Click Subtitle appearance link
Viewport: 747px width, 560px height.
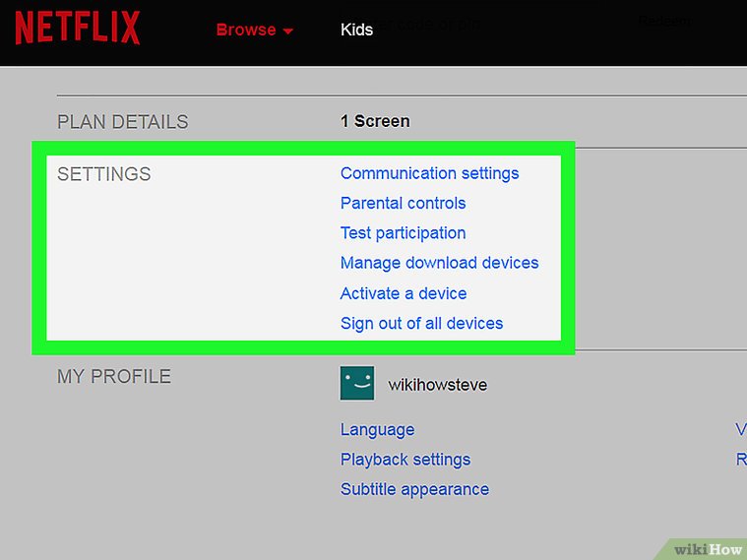click(x=414, y=489)
